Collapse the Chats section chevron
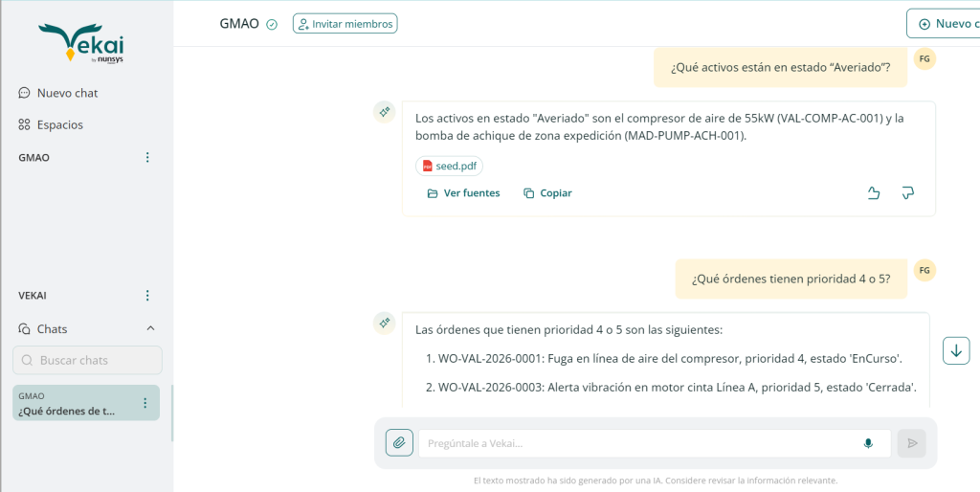980x492 pixels. click(150, 328)
